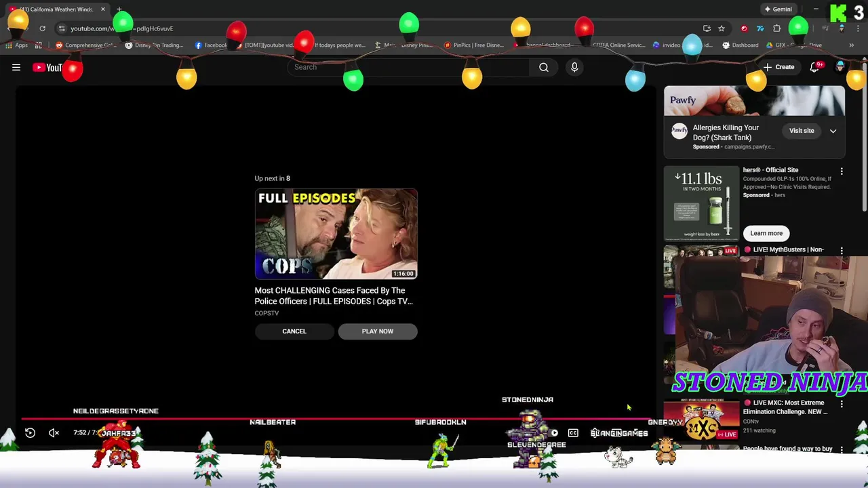
Task: Go to YouTube home via the logo
Action: (x=47, y=67)
